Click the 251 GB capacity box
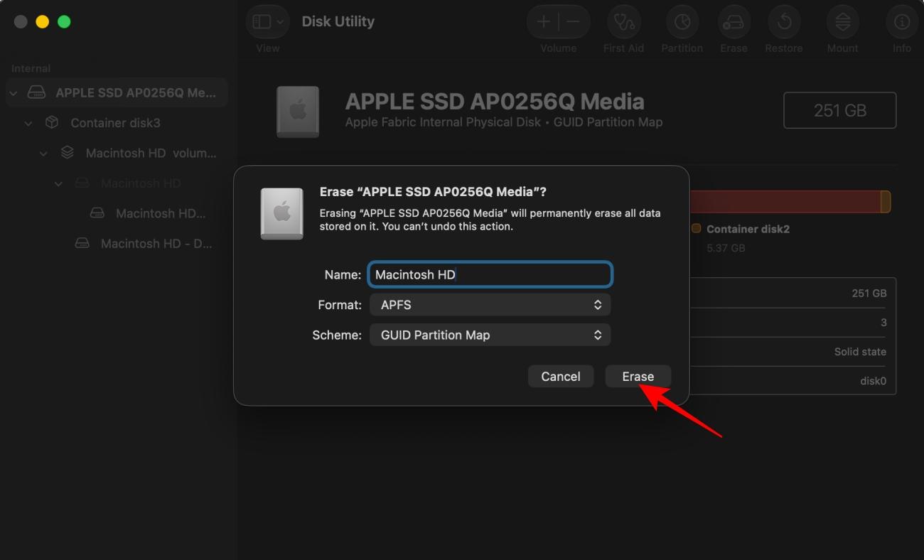The width and height of the screenshot is (924, 560). tap(839, 110)
